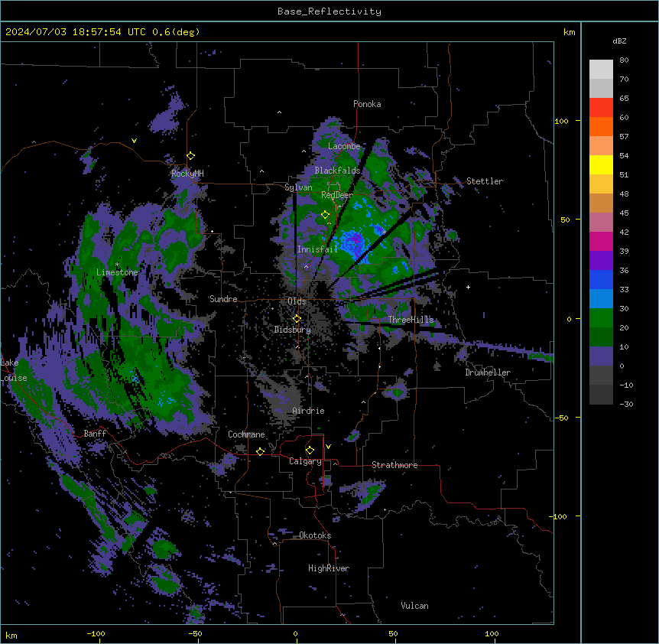This screenshot has height=644, width=659.
Task: Click the Calgary city label
Action: 305,461
